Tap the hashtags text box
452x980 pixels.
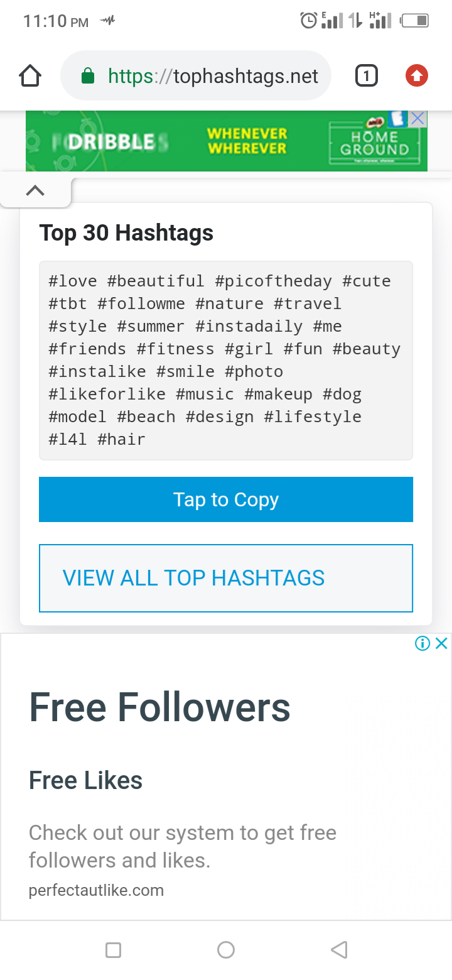[226, 361]
